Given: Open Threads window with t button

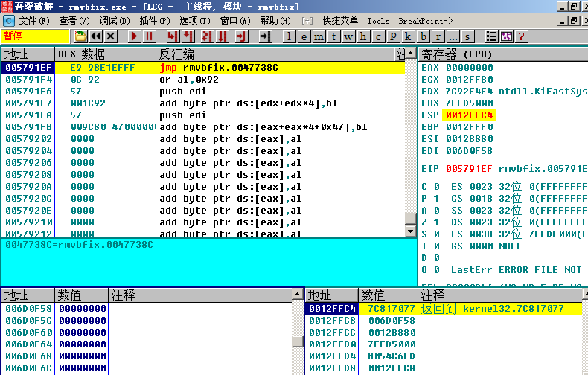Looking at the screenshot, I should [333, 36].
